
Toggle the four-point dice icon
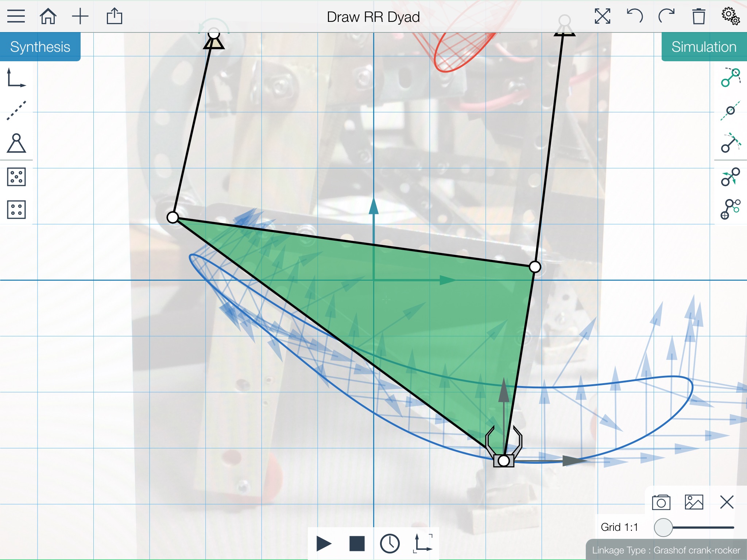(16, 210)
